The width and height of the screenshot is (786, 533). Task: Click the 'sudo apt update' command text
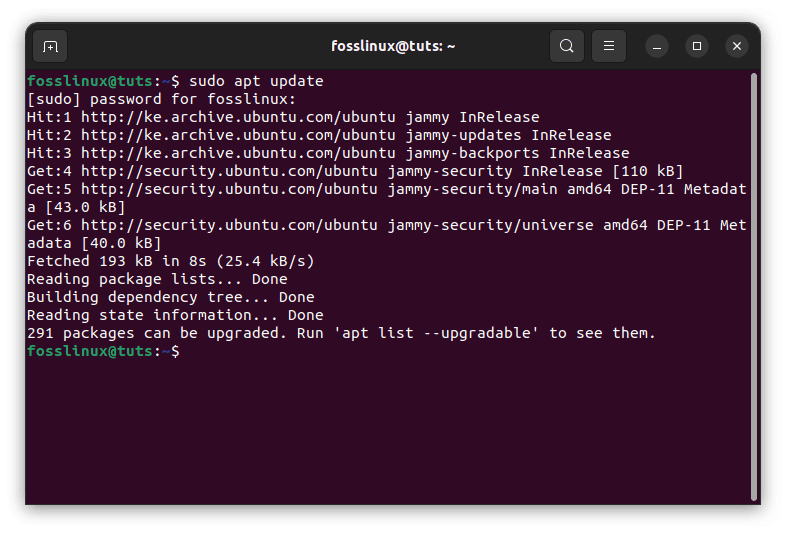coord(256,81)
